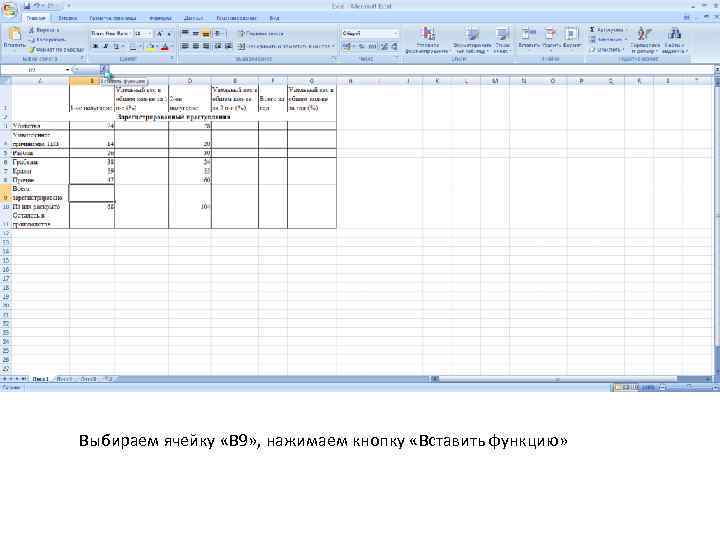Viewport: 720px width, 540px height.
Task: Apply accounting number format
Action: (x=347, y=46)
